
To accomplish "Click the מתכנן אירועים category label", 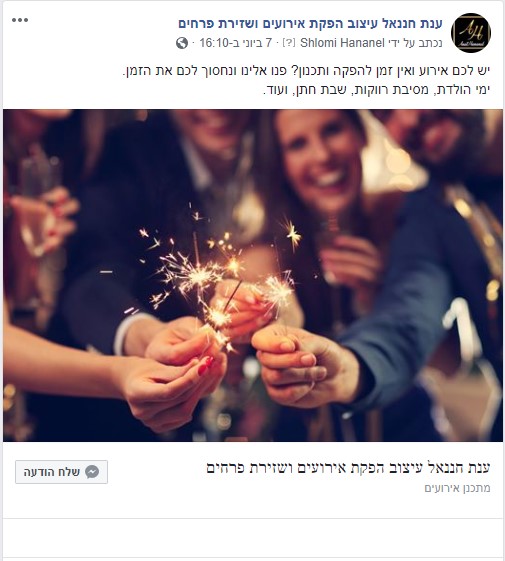I will (457, 488).
